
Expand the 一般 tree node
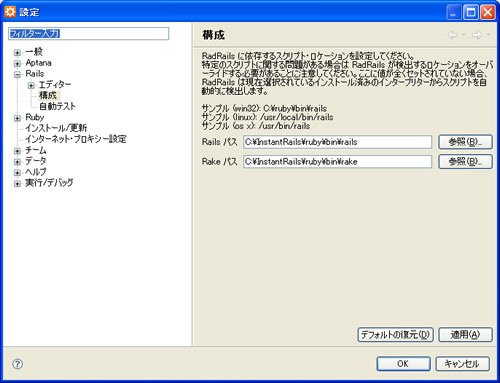click(x=17, y=52)
